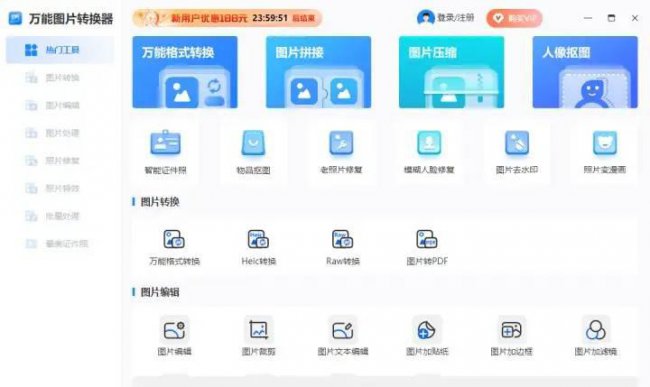Select the 图片去水印 tool
The image size is (650, 387).
click(517, 152)
